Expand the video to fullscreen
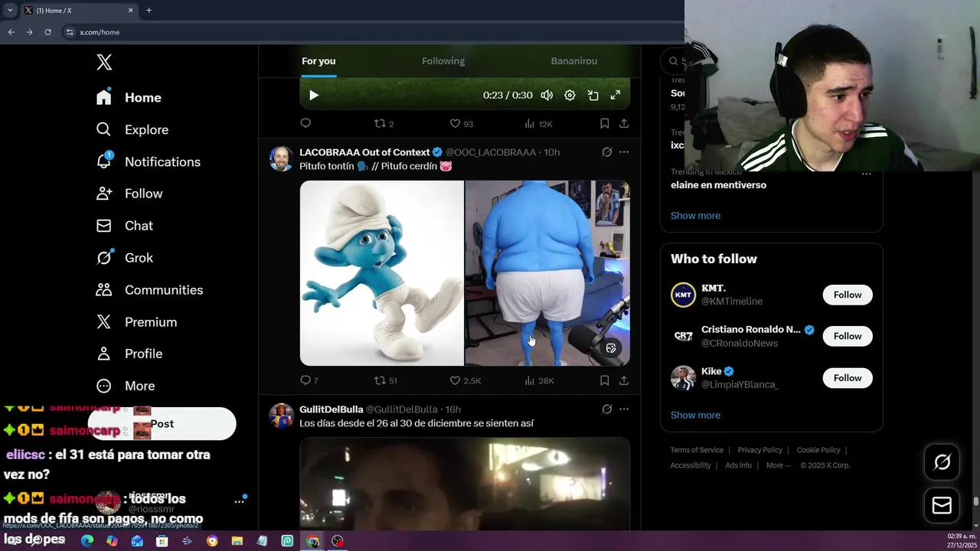Screen dimensions: 980x551 615,96
